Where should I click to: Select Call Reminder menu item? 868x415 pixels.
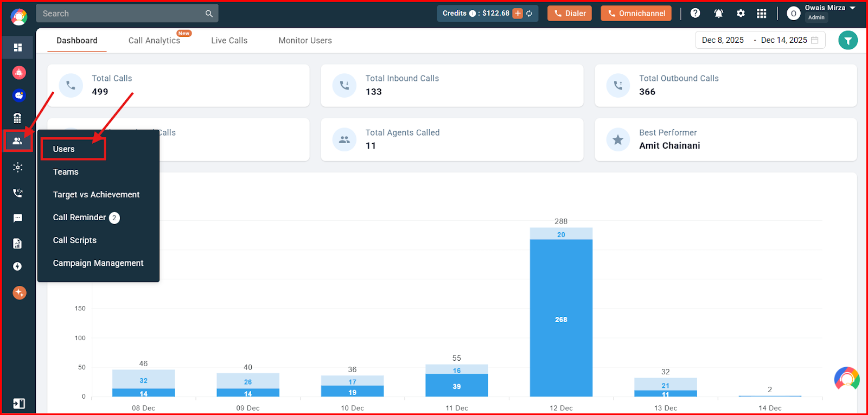tap(79, 218)
